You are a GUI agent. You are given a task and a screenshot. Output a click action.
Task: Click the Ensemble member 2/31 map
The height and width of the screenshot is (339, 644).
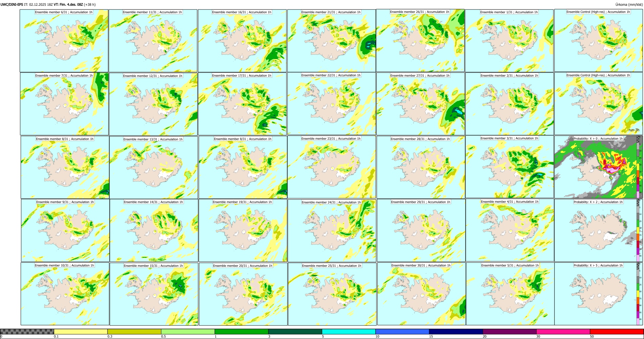pyautogui.click(x=509, y=104)
